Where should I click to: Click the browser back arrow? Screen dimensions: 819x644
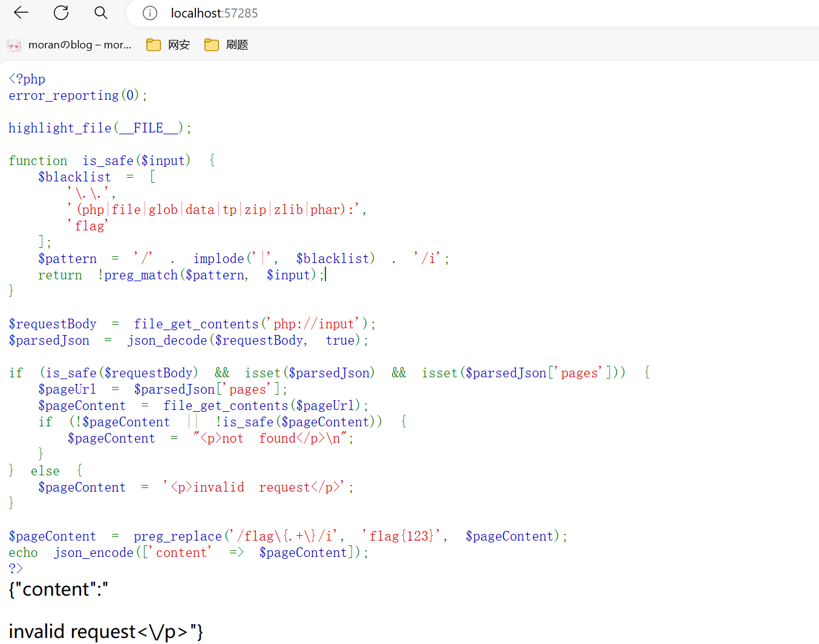(x=21, y=13)
